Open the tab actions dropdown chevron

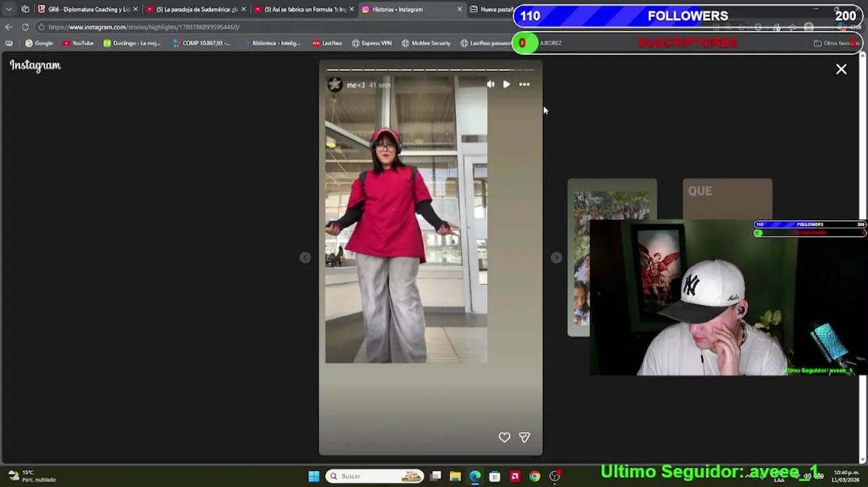pos(9,9)
